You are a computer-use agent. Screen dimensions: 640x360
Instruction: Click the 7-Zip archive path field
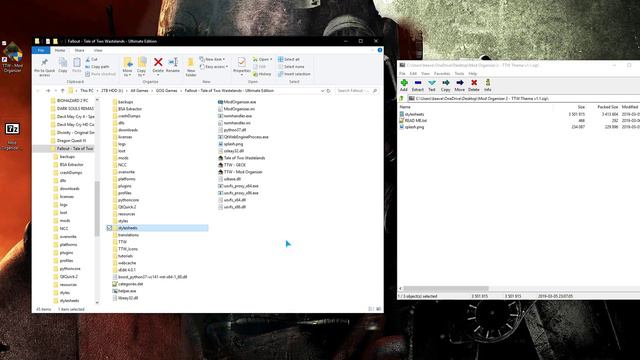[524, 98]
